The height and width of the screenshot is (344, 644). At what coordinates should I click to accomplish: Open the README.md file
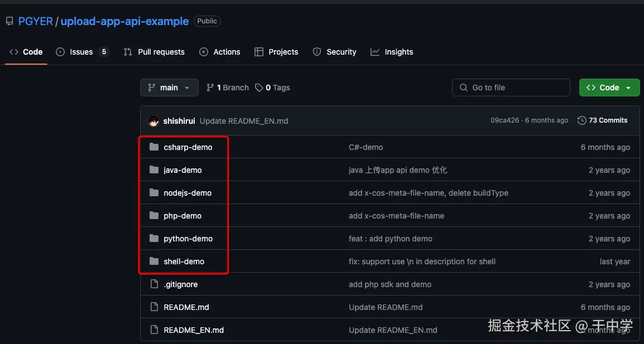(x=186, y=307)
